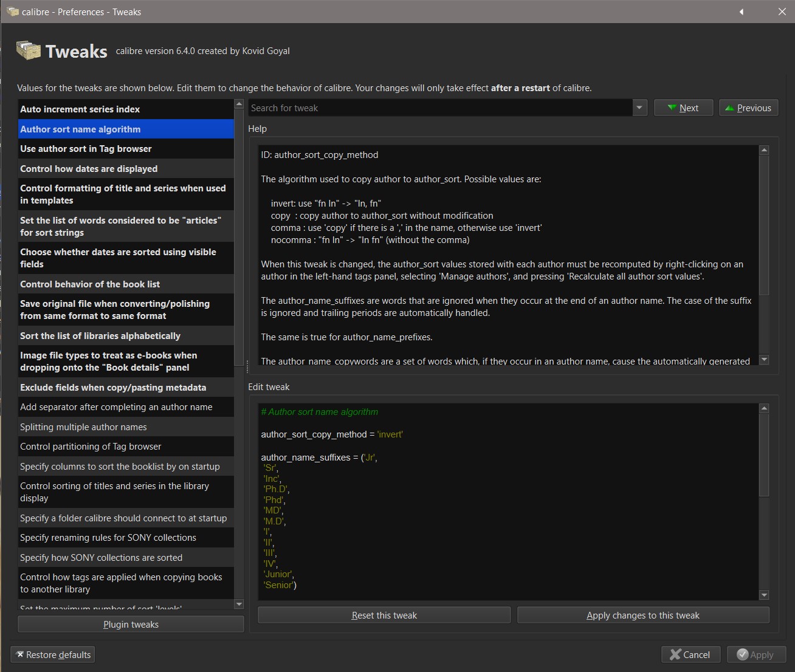Click the calibre icon in the title bar
795x672 pixels.
(12, 12)
